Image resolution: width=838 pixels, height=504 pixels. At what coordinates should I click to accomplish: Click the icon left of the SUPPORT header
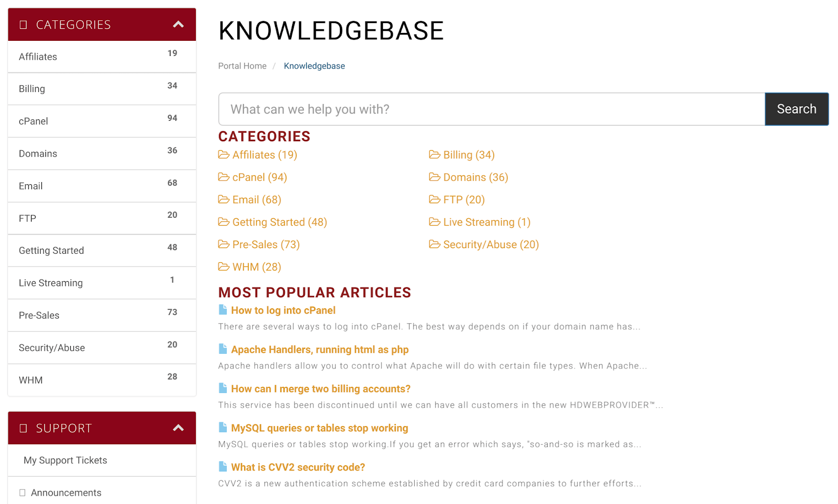23,428
